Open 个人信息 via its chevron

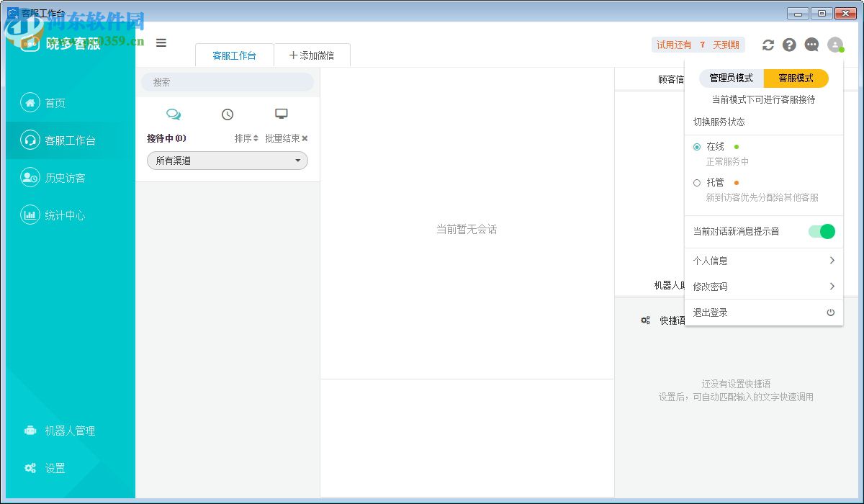coord(832,260)
